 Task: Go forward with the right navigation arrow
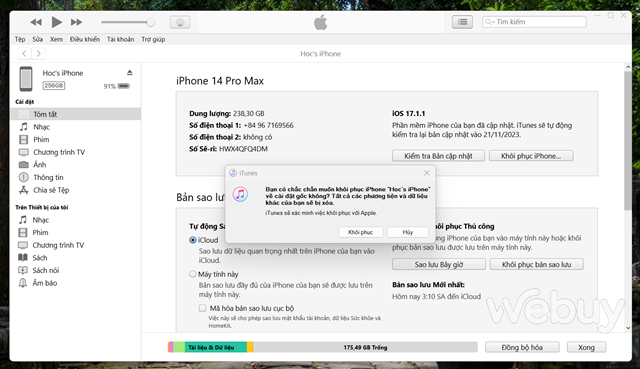[x=38, y=53]
